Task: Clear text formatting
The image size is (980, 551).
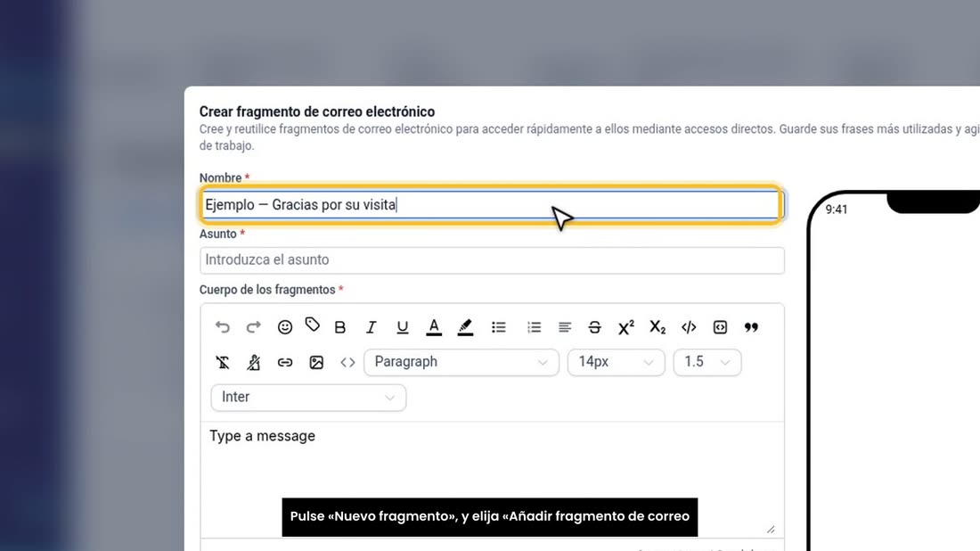Action: point(223,362)
